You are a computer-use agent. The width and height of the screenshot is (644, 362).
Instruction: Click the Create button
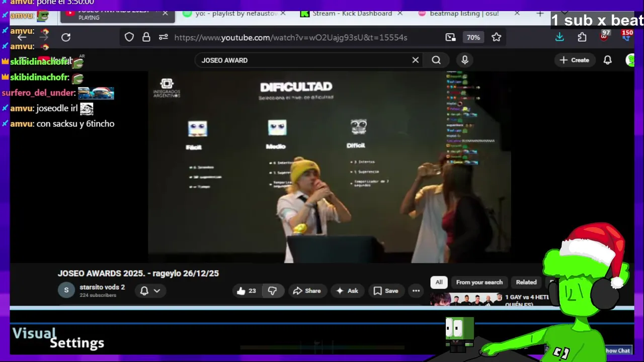coord(574,60)
